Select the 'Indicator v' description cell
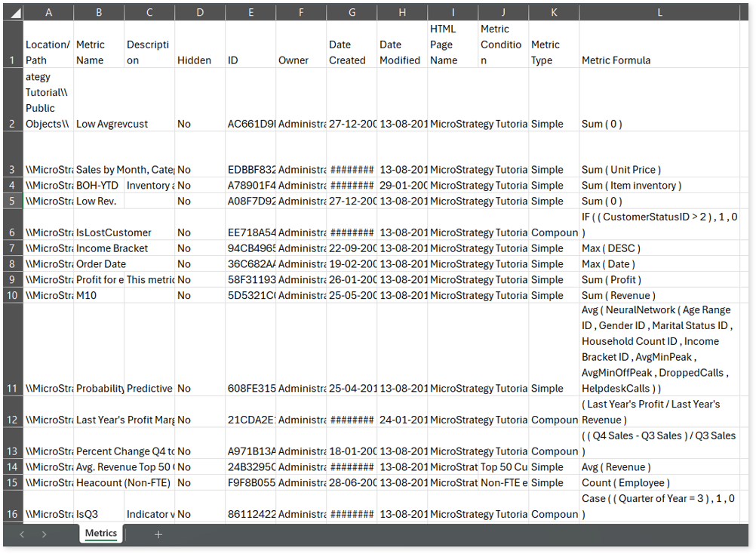756x554 pixels. coord(149,506)
